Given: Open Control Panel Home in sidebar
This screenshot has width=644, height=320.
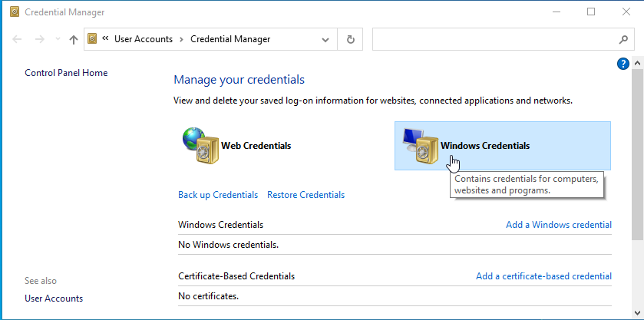Looking at the screenshot, I should (x=66, y=73).
